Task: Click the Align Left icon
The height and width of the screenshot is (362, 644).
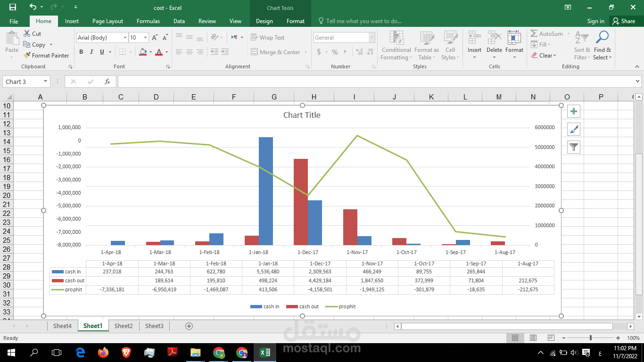Action: 179,52
